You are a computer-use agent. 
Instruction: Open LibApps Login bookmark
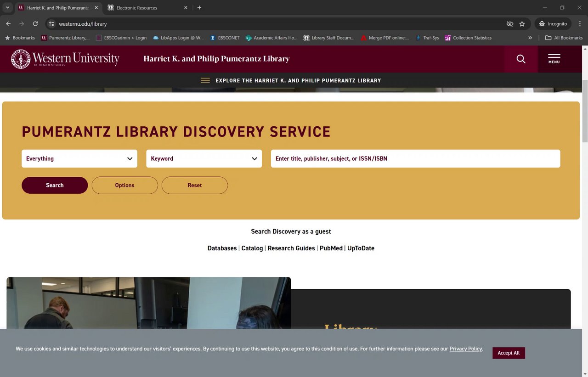[178, 38]
